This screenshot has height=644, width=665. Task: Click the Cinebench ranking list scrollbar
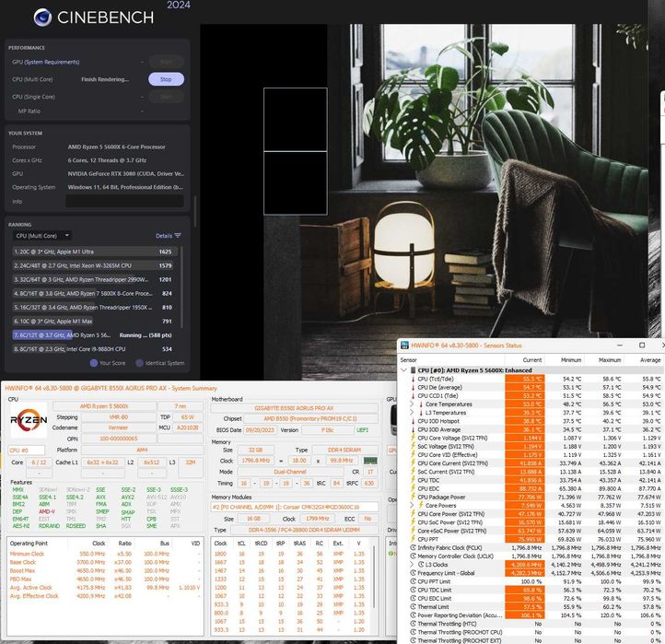pyautogui.click(x=182, y=287)
